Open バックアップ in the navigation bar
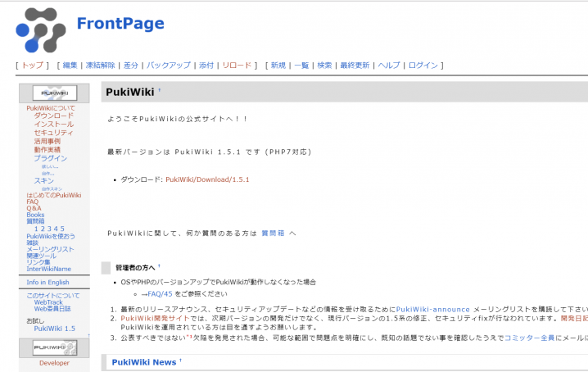Screen dimensions: 588x372 (169, 66)
